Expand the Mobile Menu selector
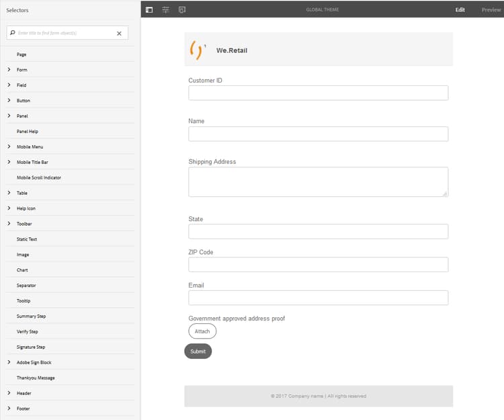The width and height of the screenshot is (504, 420). [9, 146]
